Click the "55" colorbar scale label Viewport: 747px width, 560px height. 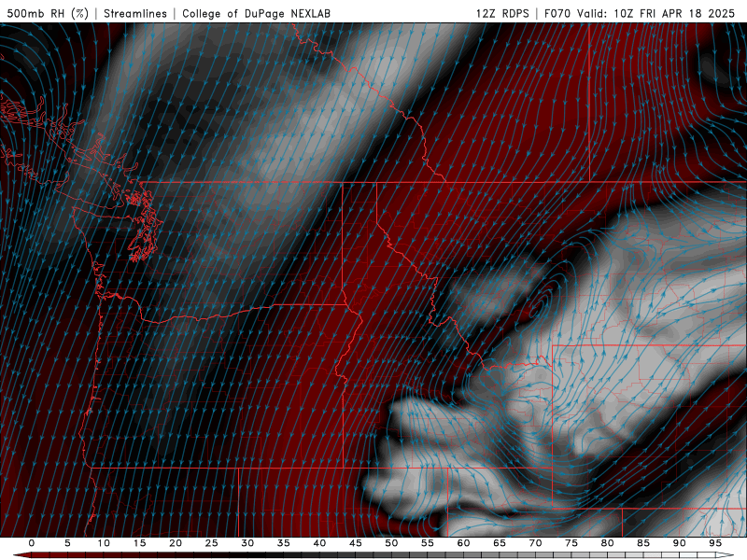point(428,543)
